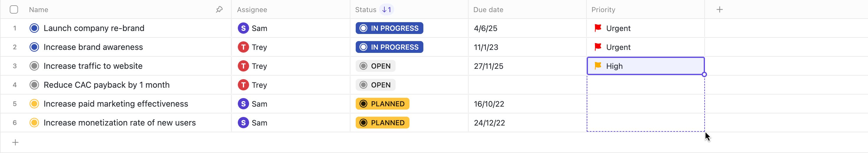This screenshot has height=153, width=868.
Task: Click the add new row plus icon
Action: [15, 143]
